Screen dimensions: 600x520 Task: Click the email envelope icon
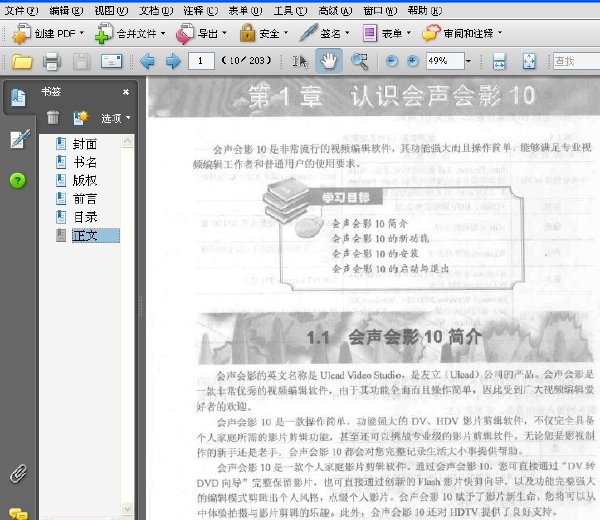tap(111, 61)
